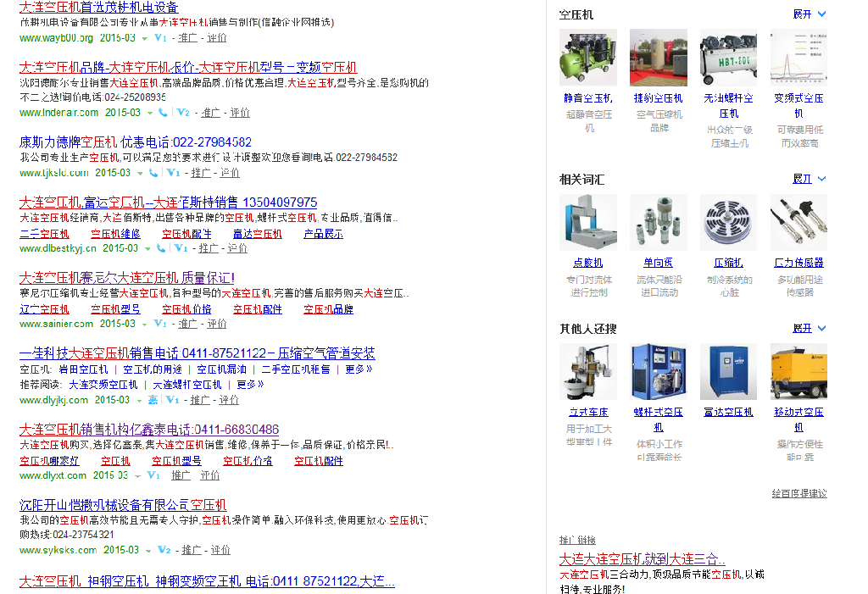Click the 单向阀 text link
The width and height of the screenshot is (868, 594).
pos(658,263)
